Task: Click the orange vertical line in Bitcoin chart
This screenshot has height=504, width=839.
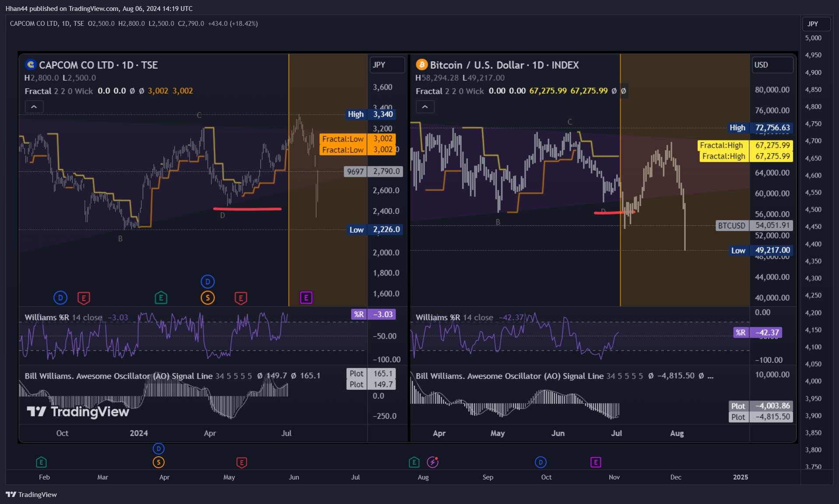Action: pyautogui.click(x=620, y=179)
